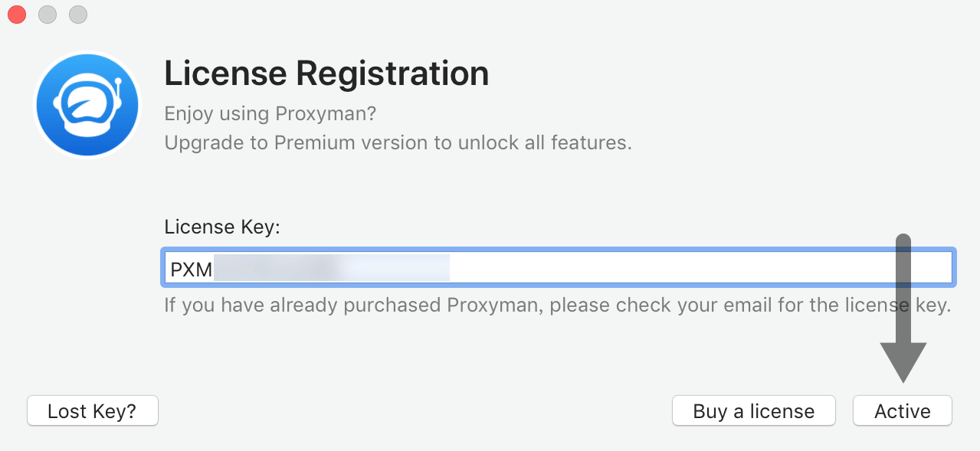Click the "Enjoy using Proxyman?" text
This screenshot has width=980, height=451.
pyautogui.click(x=270, y=114)
